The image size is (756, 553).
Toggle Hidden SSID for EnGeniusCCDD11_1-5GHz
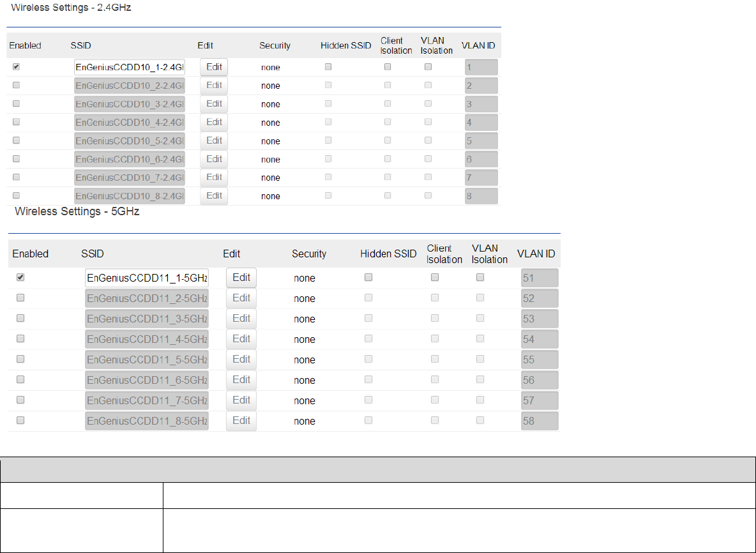(368, 278)
